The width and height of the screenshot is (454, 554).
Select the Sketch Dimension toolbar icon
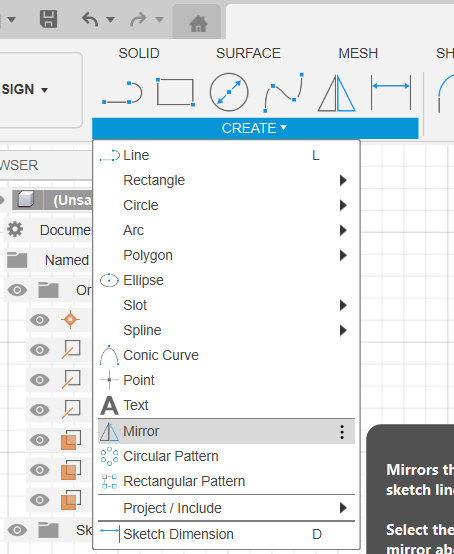391,92
